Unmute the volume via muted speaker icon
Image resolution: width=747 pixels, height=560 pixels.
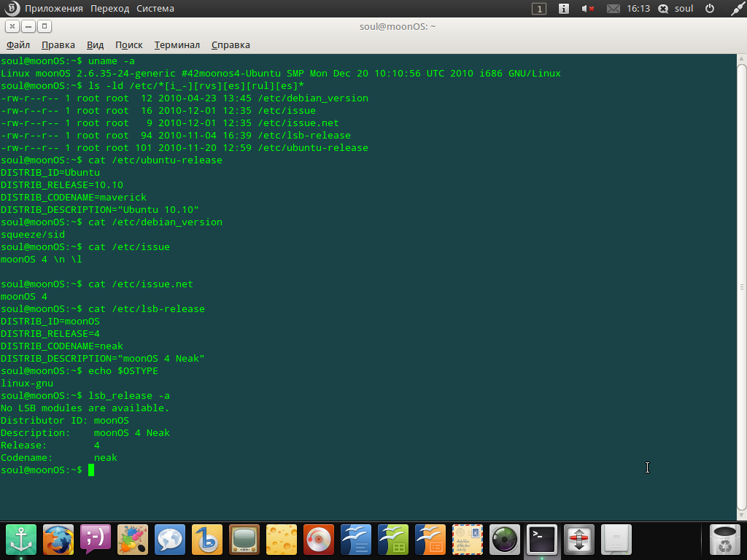pyautogui.click(x=587, y=9)
